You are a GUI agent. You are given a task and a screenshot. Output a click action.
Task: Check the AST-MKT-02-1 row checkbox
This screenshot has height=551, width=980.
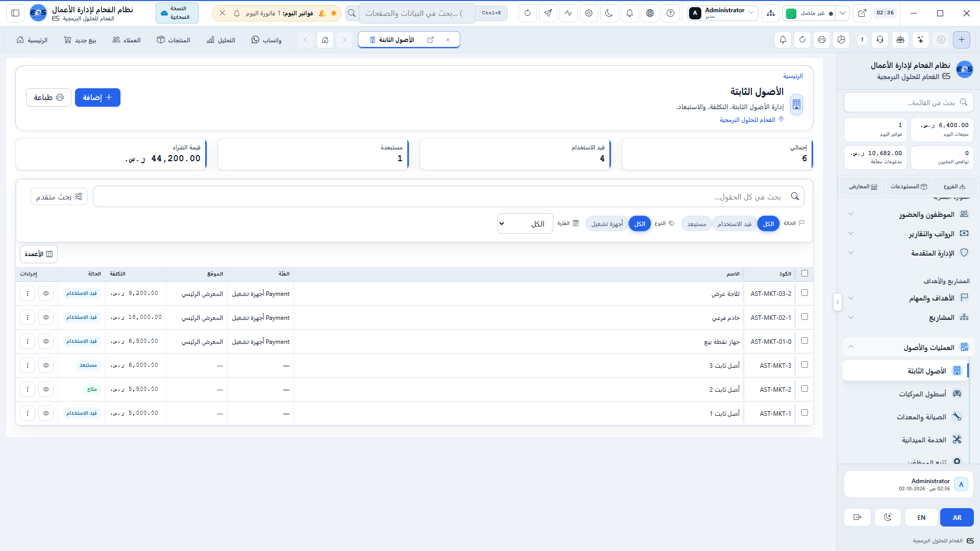[x=805, y=317]
